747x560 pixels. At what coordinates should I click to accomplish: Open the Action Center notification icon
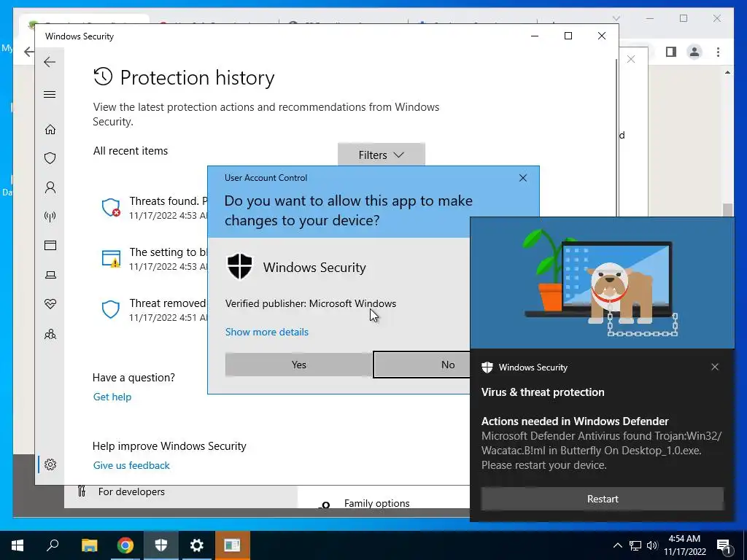tap(724, 545)
